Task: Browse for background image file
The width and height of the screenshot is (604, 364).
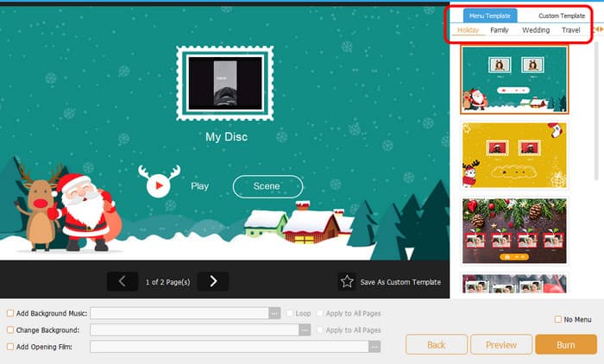Action: [x=305, y=330]
